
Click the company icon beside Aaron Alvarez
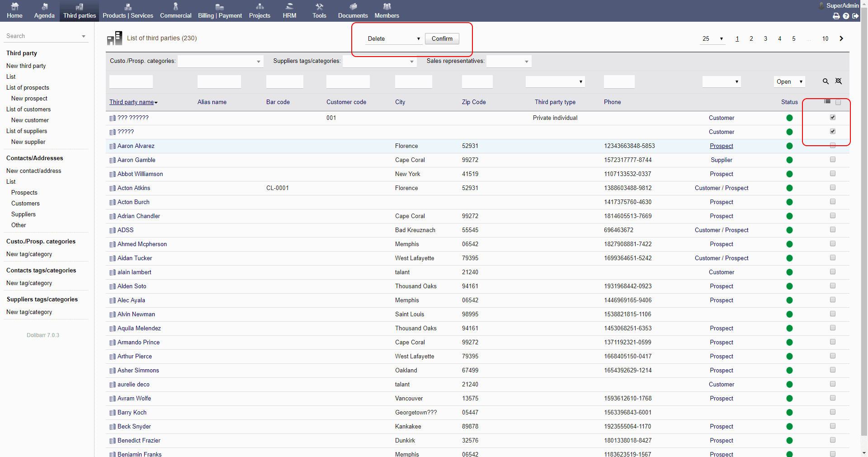[x=113, y=146]
